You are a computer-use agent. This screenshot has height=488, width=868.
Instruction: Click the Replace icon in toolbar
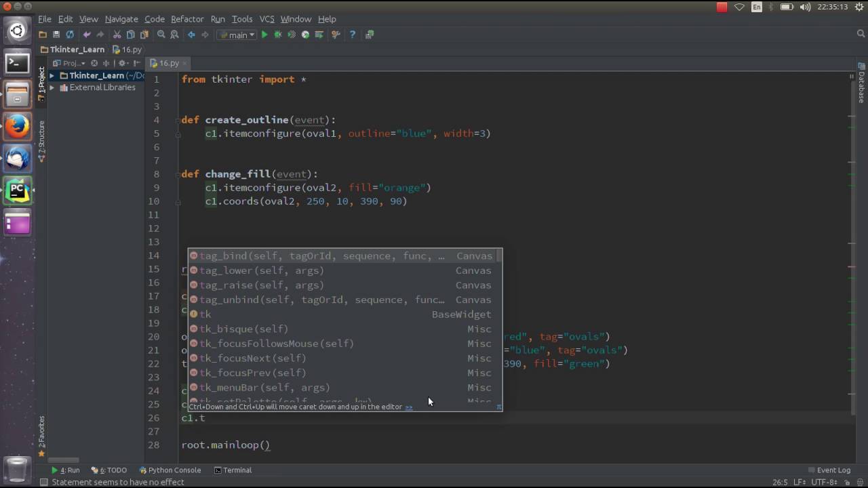coord(174,35)
